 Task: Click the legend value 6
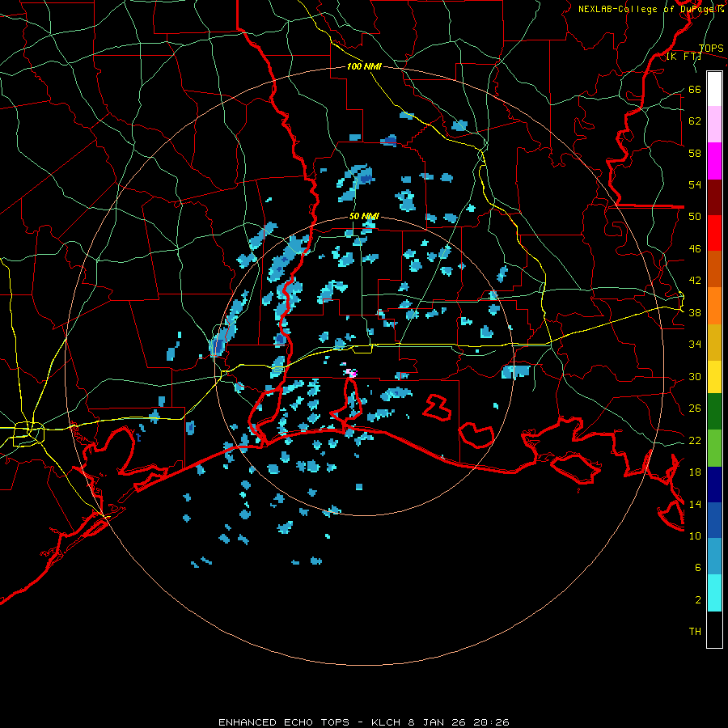tap(698, 568)
